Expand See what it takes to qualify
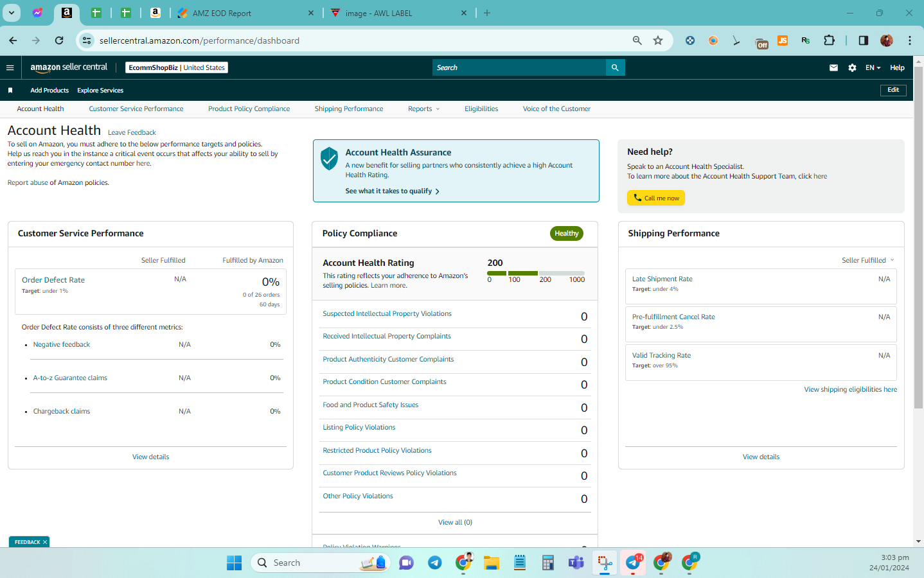This screenshot has width=924, height=578. coord(392,191)
